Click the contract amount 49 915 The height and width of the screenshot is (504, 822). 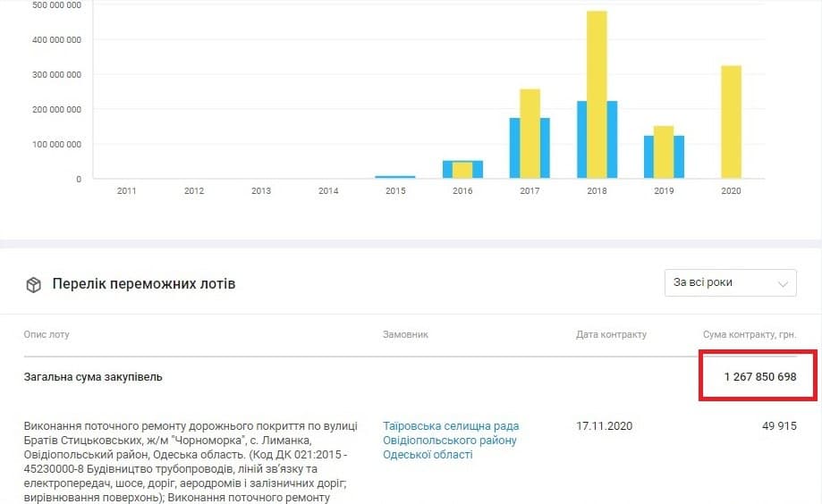(x=779, y=425)
